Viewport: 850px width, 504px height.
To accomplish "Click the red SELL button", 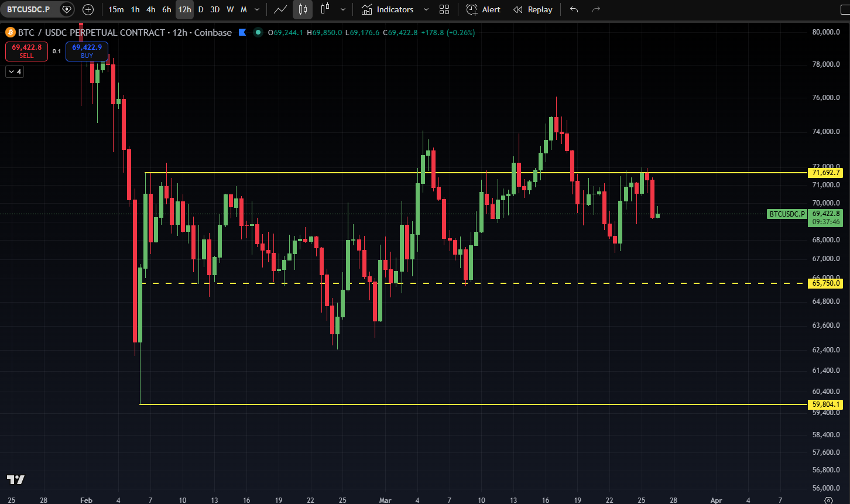I will (26, 52).
